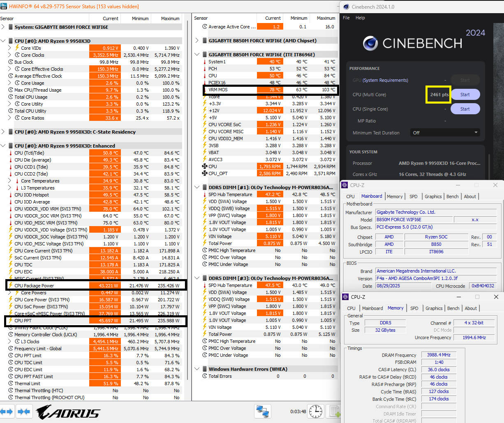This screenshot has width=504, height=423.
Task: Click the thermometer icon beside VRM MOS
Action: pyautogui.click(x=205, y=90)
